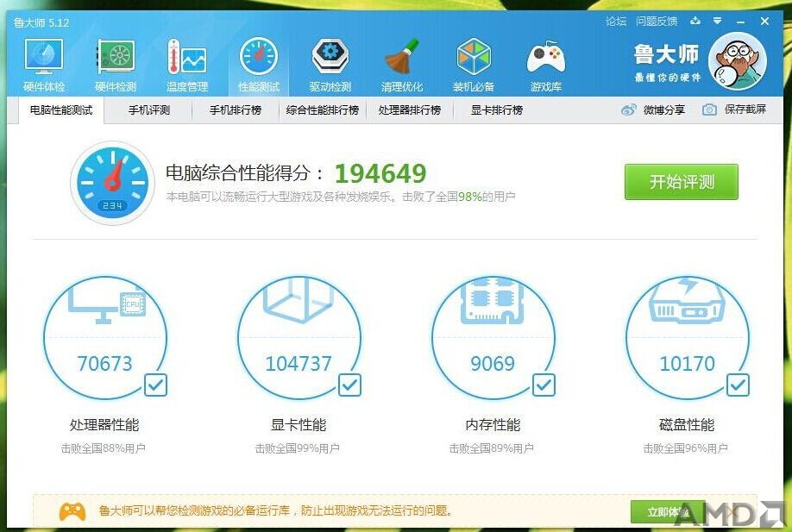Click the 本电脑可以流畅运行大型游戏 description line
This screenshot has height=532, width=792.
click(x=341, y=197)
